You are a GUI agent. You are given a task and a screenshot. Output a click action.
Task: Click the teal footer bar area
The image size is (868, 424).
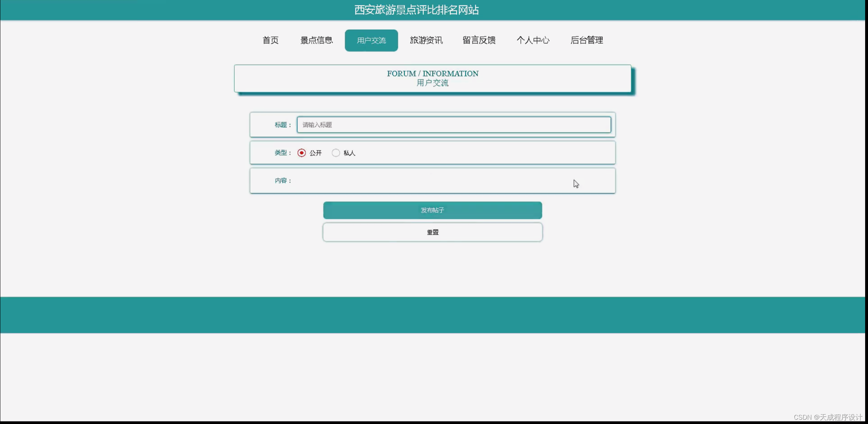tap(434, 314)
